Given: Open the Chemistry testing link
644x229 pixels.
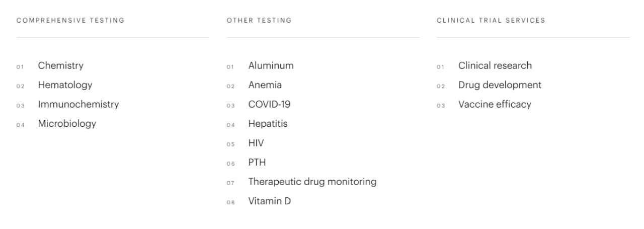Looking at the screenshot, I should click(60, 65).
